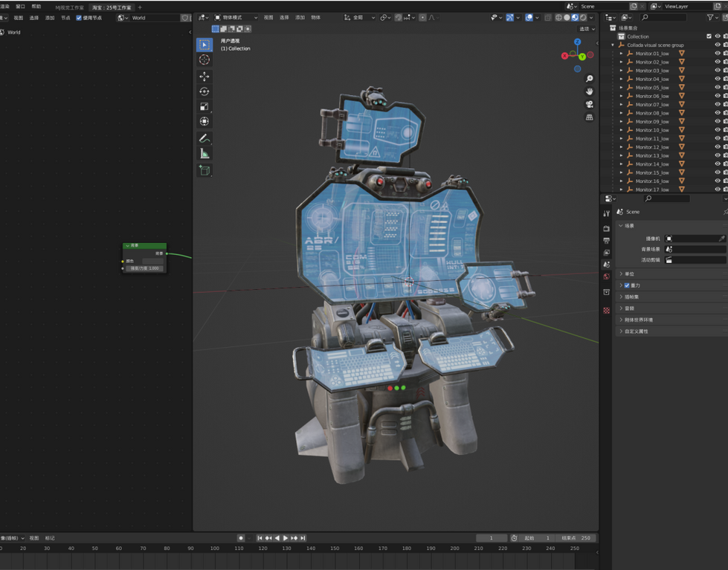Viewport: 728px width, 570px height.
Task: Activate the Rotate tool
Action: pyautogui.click(x=204, y=91)
